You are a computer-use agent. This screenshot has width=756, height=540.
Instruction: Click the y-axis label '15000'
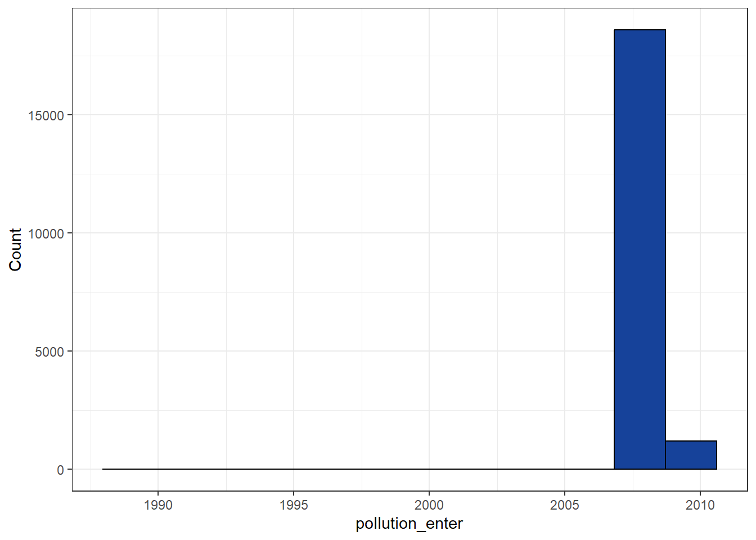46,115
